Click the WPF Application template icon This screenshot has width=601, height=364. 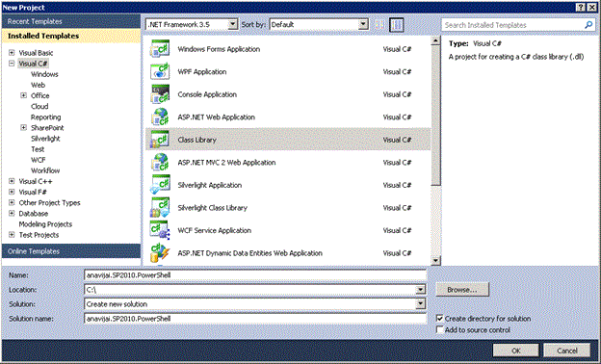160,71
